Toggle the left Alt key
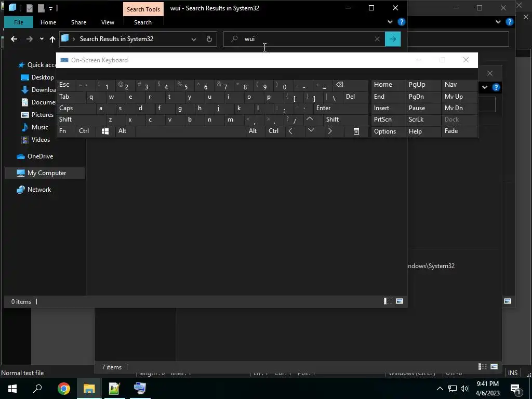The image size is (532, 399). tap(125, 131)
